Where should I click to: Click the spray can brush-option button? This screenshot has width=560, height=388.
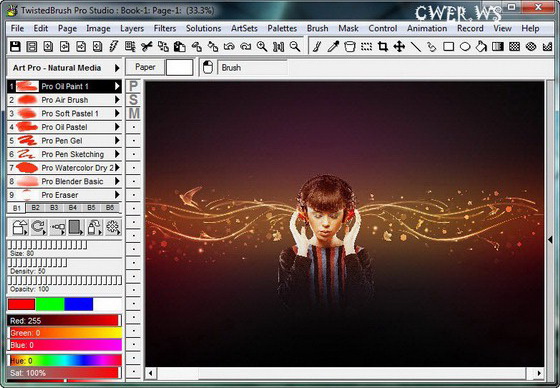tap(94, 227)
